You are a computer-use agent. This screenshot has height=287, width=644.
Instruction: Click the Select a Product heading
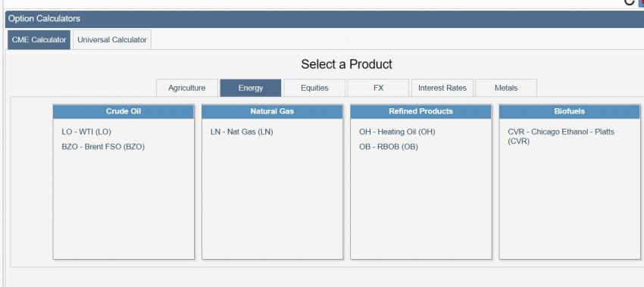pos(347,64)
